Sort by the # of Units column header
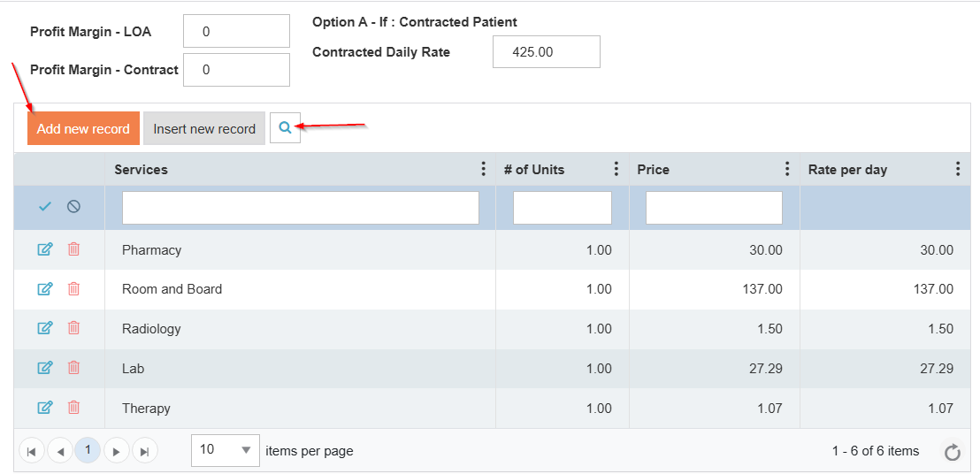This screenshot has height=474, width=980. click(533, 169)
